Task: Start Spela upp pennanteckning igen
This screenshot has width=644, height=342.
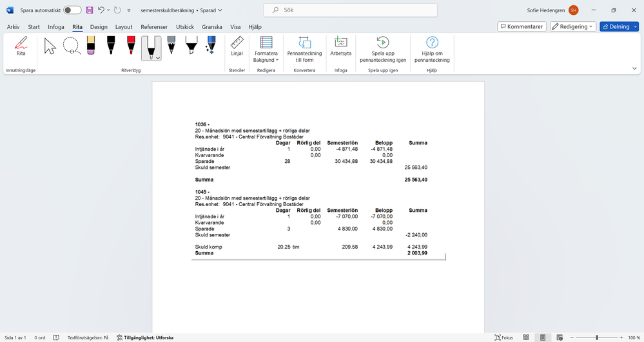Action: coord(383,49)
